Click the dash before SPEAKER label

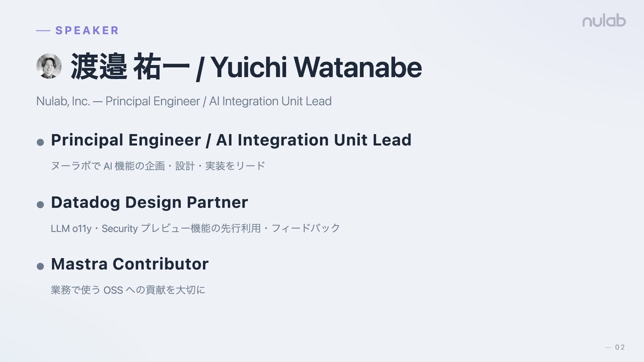point(43,31)
